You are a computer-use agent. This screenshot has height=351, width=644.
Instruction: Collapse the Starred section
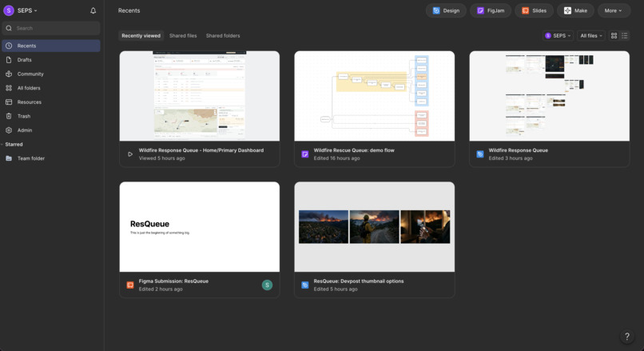click(x=12, y=144)
